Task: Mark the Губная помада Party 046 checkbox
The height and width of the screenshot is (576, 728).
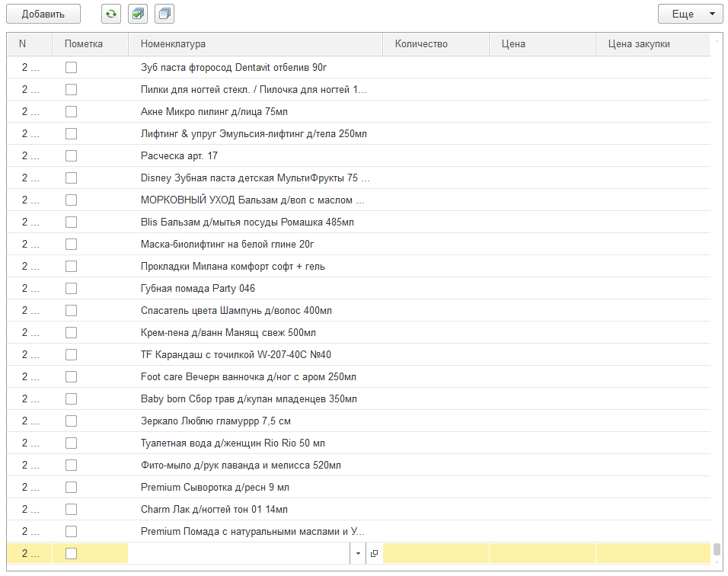Action: [x=71, y=288]
